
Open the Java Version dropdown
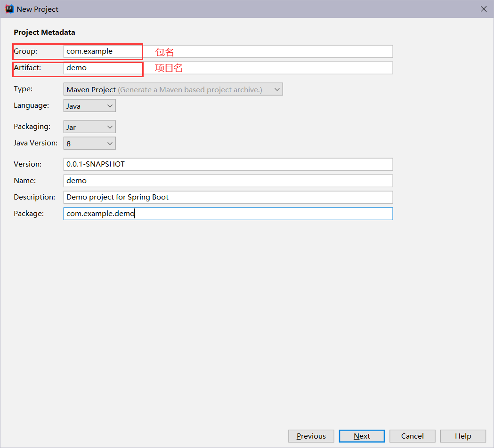tap(89, 143)
